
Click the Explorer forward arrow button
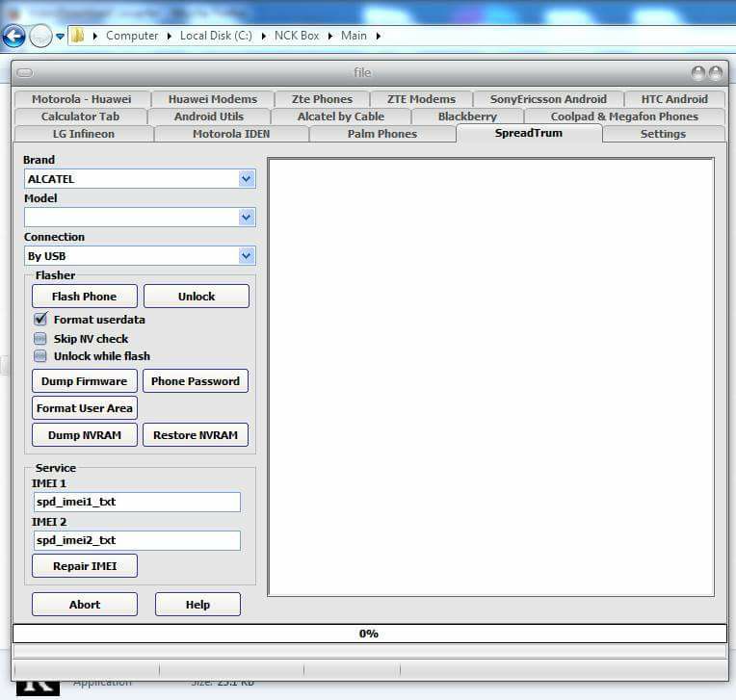point(40,37)
